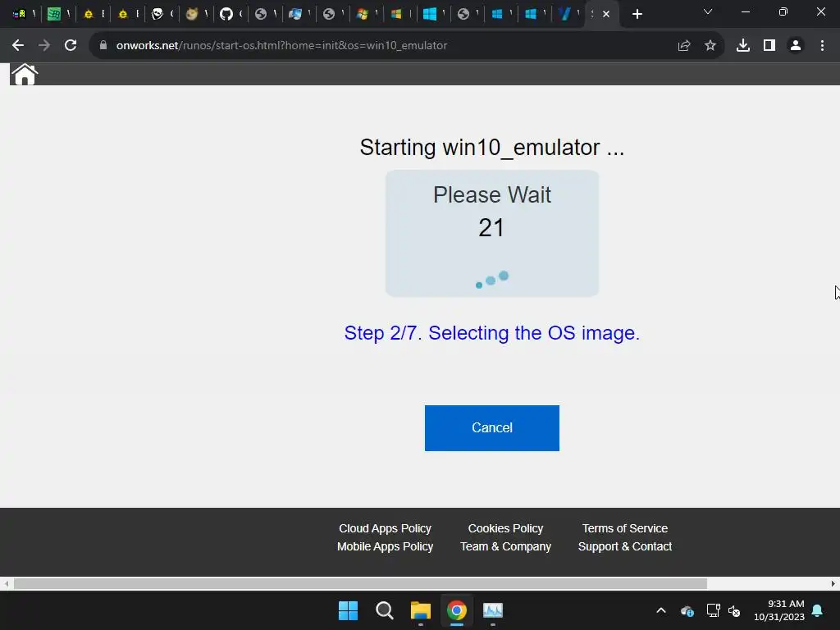The image size is (840, 630).
Task: Open the Cloud Apps Policy link
Action: (385, 528)
